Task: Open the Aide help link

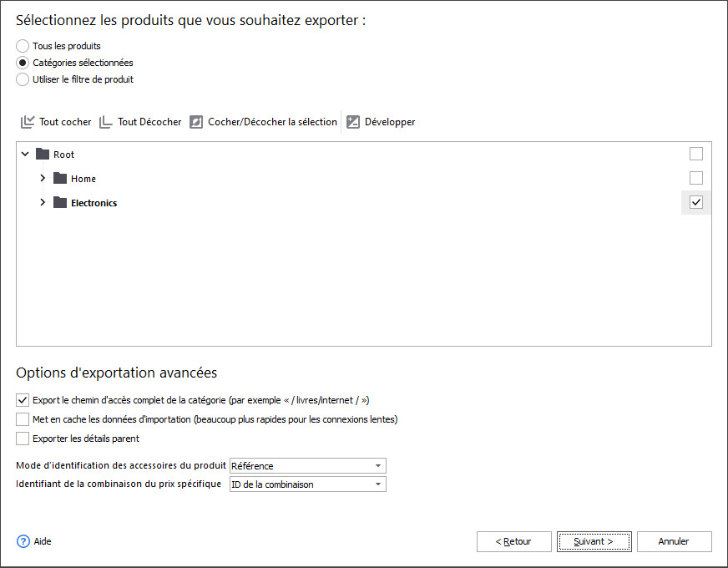Action: (43, 541)
